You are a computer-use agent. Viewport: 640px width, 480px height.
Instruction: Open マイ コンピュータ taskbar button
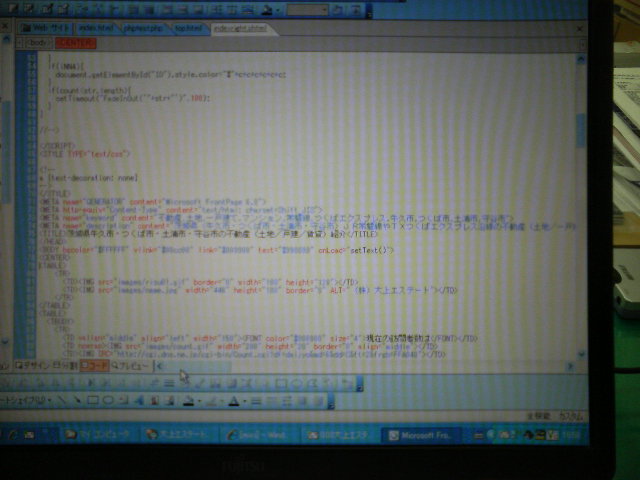click(98, 435)
